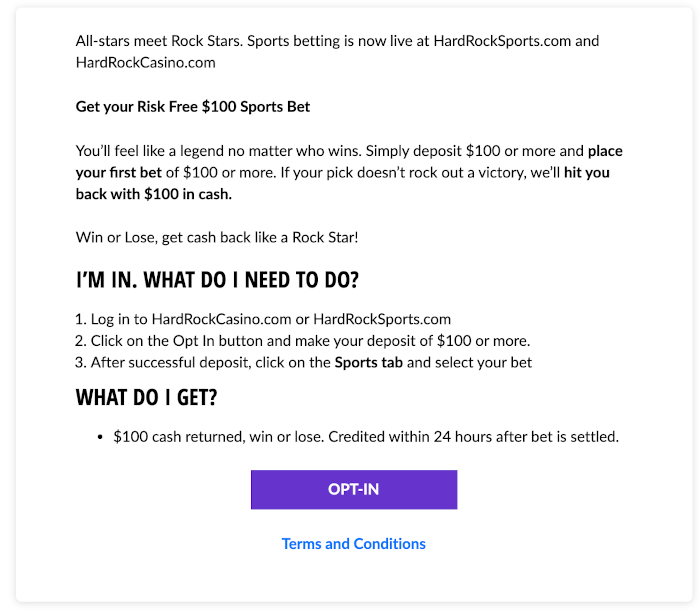Click the purple OPT-IN button
Image resolution: width=700 pixels, height=613 pixels.
click(x=354, y=489)
